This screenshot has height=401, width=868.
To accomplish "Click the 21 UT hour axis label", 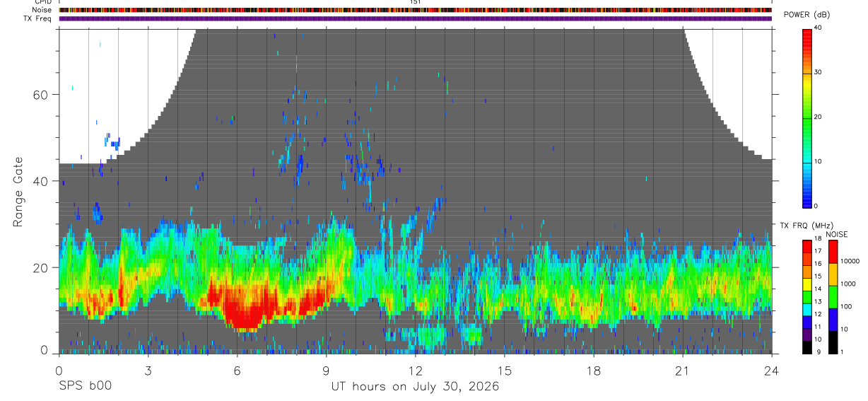I will pos(682,371).
